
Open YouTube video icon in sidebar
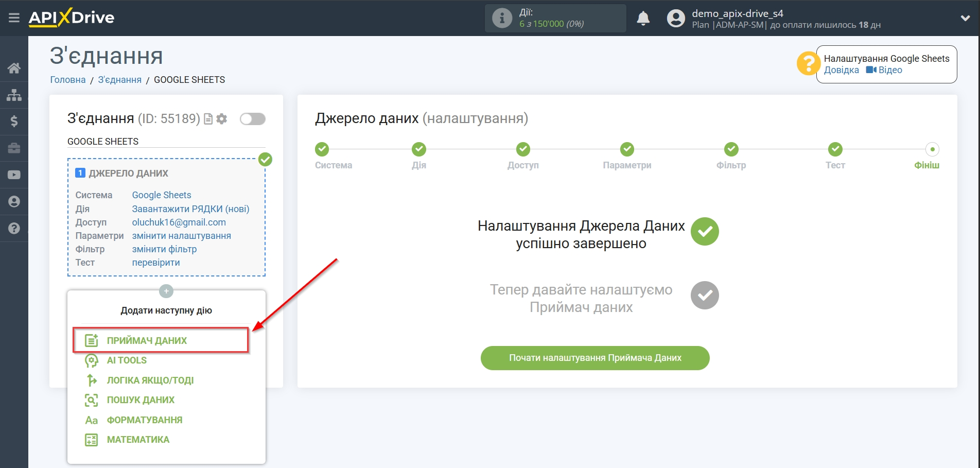[x=14, y=175]
